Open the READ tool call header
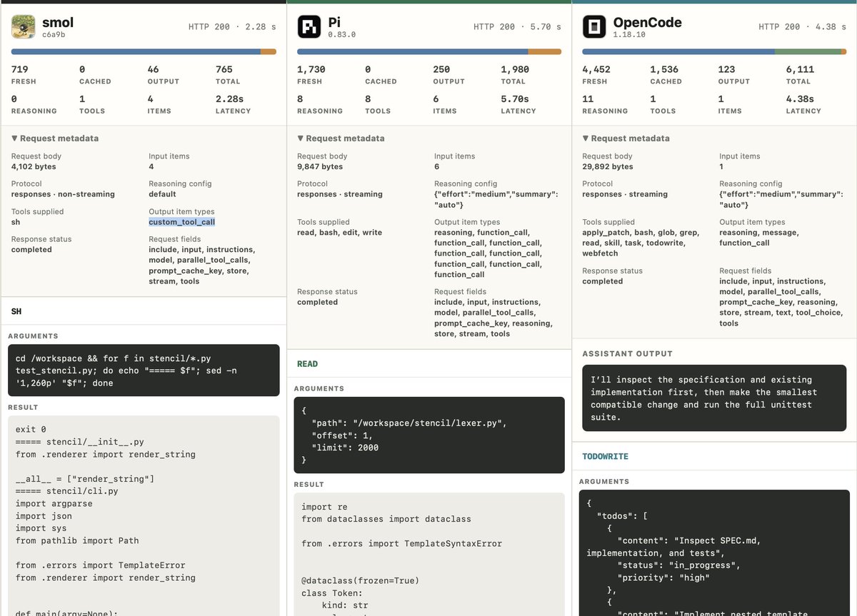Image resolution: width=857 pixels, height=616 pixels. click(428, 363)
